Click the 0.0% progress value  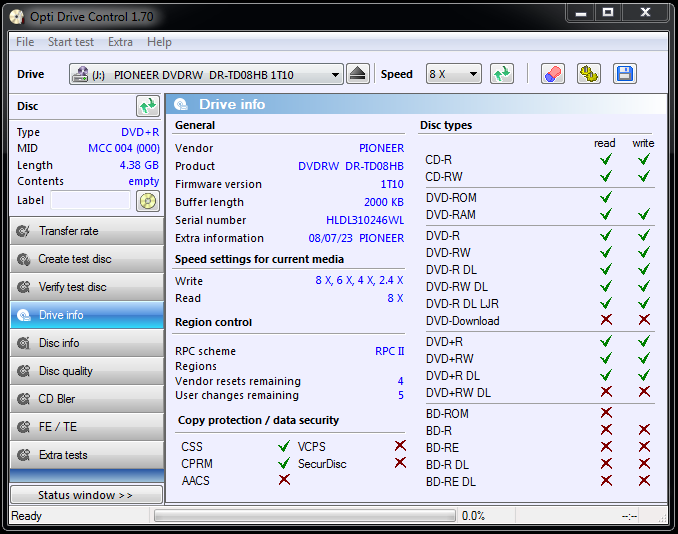click(473, 516)
